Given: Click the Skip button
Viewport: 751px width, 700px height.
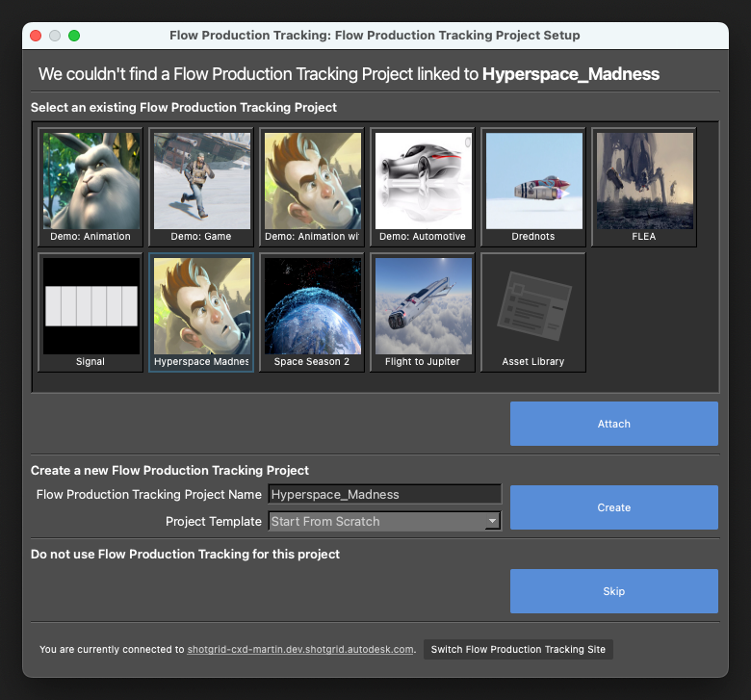Looking at the screenshot, I should [614, 591].
